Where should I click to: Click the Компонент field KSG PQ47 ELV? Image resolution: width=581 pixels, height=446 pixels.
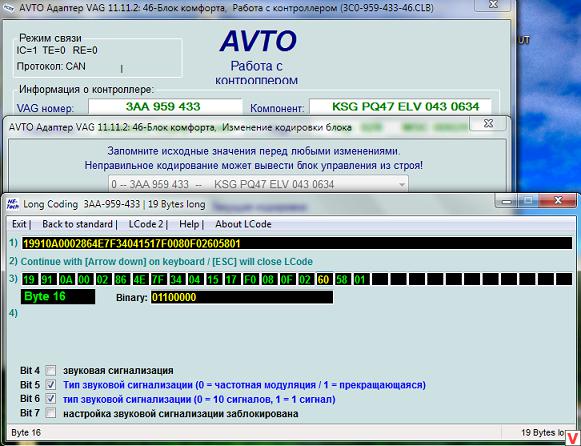(x=401, y=107)
